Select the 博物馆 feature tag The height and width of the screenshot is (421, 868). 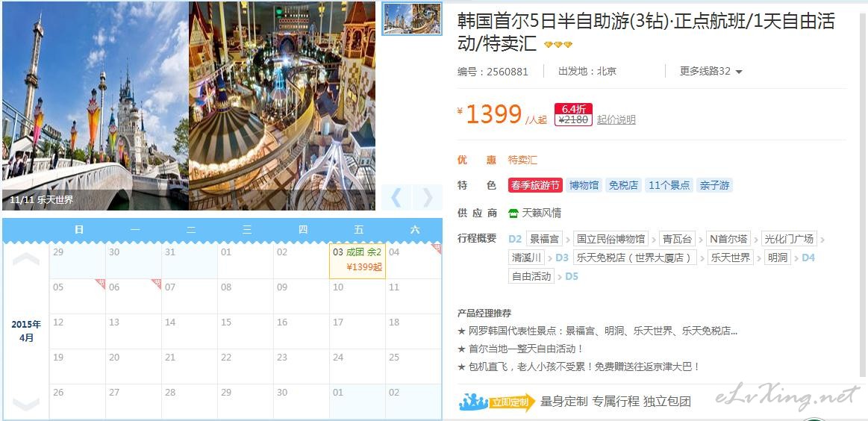click(584, 186)
